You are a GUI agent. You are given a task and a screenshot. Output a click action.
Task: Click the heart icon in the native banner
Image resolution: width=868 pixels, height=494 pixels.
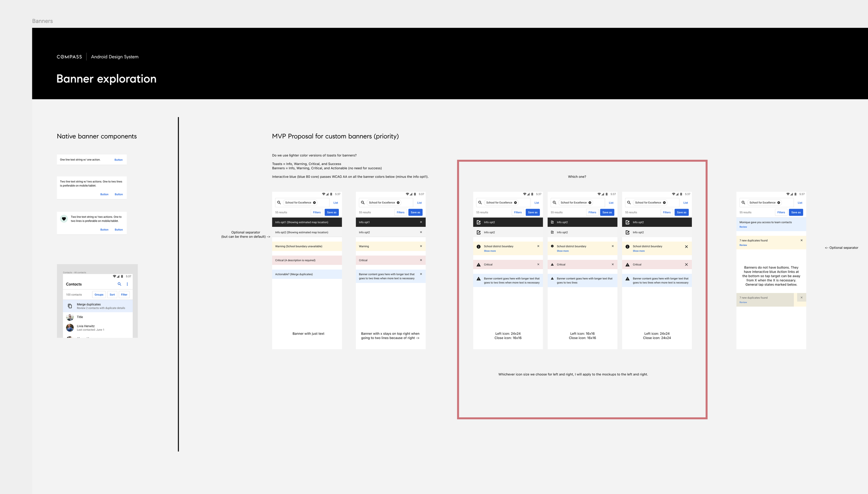coord(64,219)
